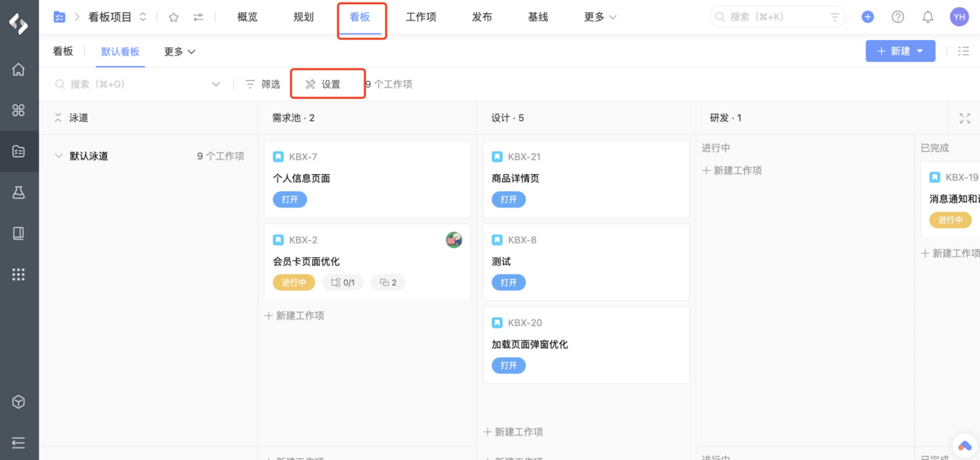The image size is (980, 460).
Task: Switch to the 概览 tab
Action: [x=247, y=17]
